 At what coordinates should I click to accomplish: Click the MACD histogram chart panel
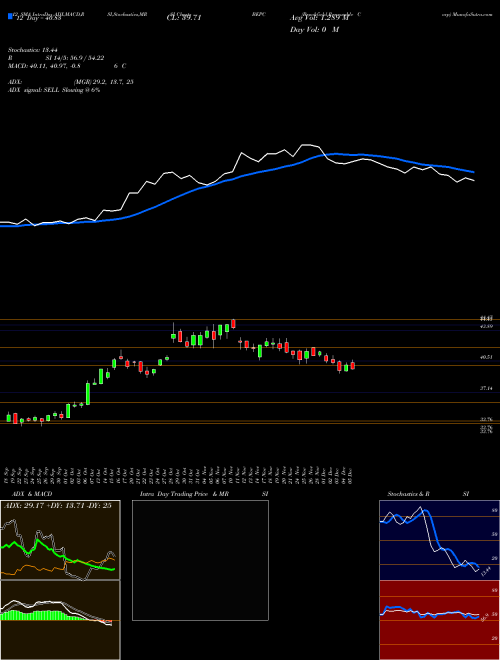(60, 620)
